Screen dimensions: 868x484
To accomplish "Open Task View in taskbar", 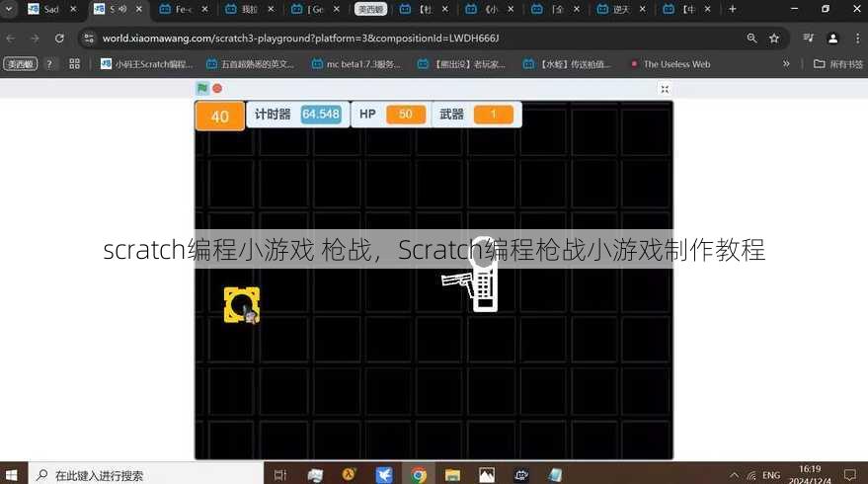I will (280, 475).
